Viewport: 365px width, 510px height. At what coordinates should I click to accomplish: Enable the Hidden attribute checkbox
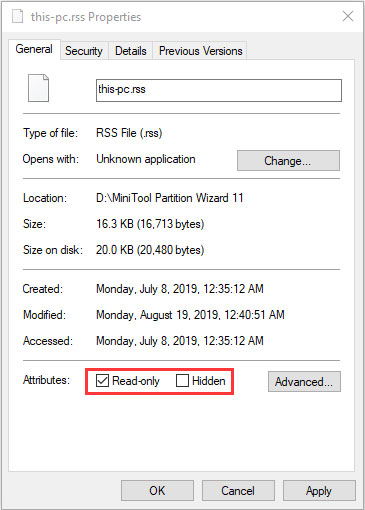(182, 380)
